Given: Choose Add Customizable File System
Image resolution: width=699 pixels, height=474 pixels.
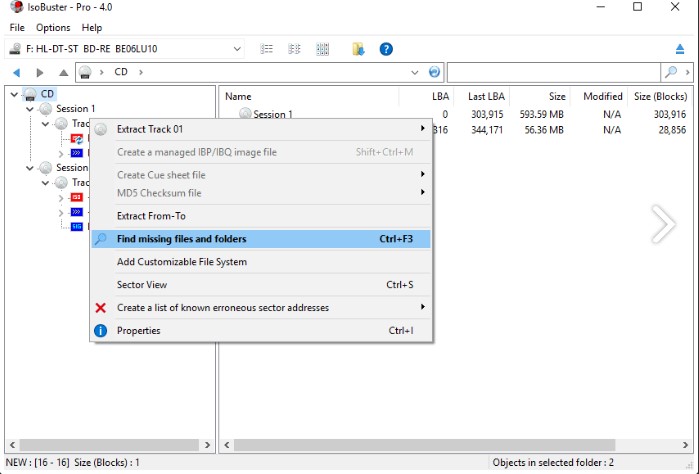Looking at the screenshot, I should pyautogui.click(x=261, y=262).
